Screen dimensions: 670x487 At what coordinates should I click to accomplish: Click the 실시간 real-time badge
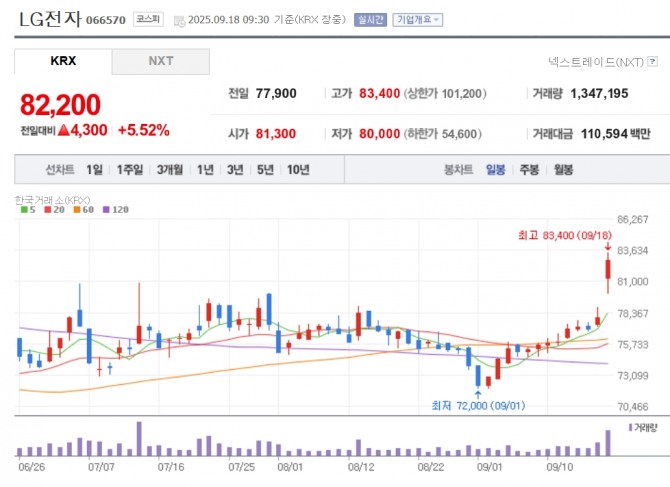coord(369,19)
